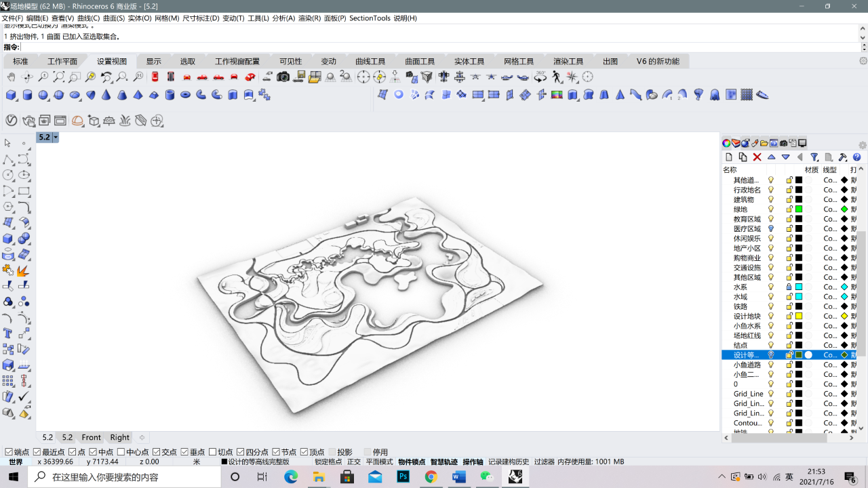Screen dimensions: 868x488
Task: Click the 过滤器 status bar button
Action: (x=545, y=462)
